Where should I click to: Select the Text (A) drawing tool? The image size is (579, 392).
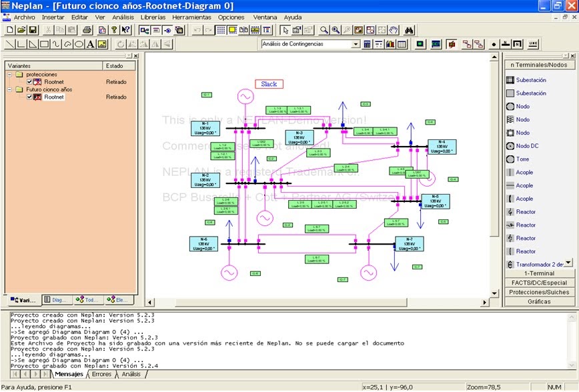coord(90,44)
